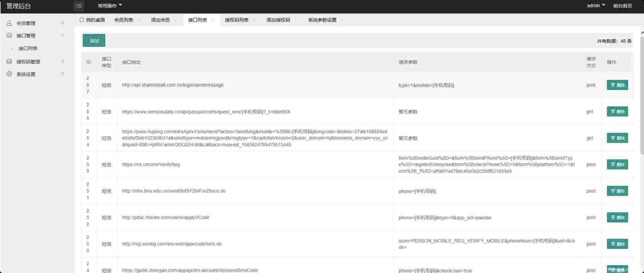The width and height of the screenshot is (644, 273).
Task: Collapse the 接口管理 sidebar menu
Action: click(63, 35)
